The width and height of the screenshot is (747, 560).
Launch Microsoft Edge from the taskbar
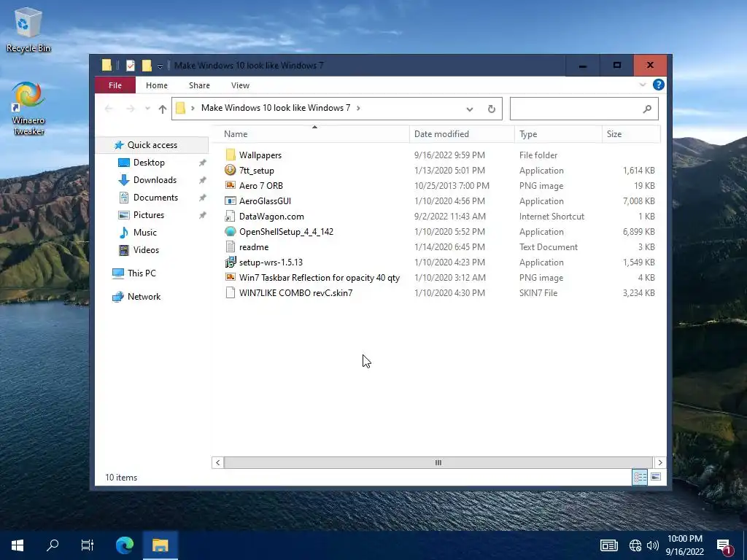pos(125,545)
